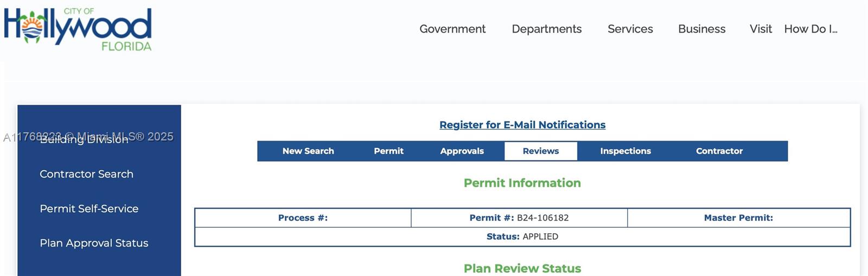Click Register for E-Mail Notifications link
868x276 pixels.
tap(522, 125)
